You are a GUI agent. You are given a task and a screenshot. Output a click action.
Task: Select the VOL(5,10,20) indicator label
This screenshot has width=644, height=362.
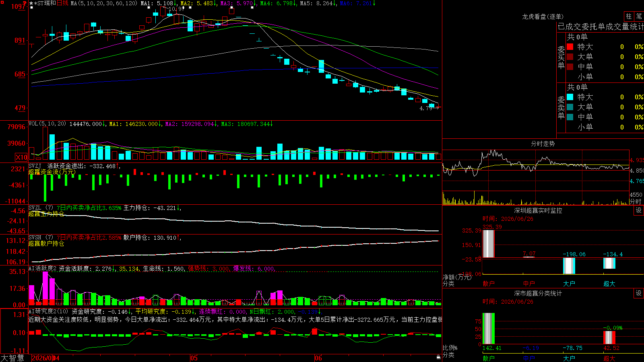click(47, 124)
